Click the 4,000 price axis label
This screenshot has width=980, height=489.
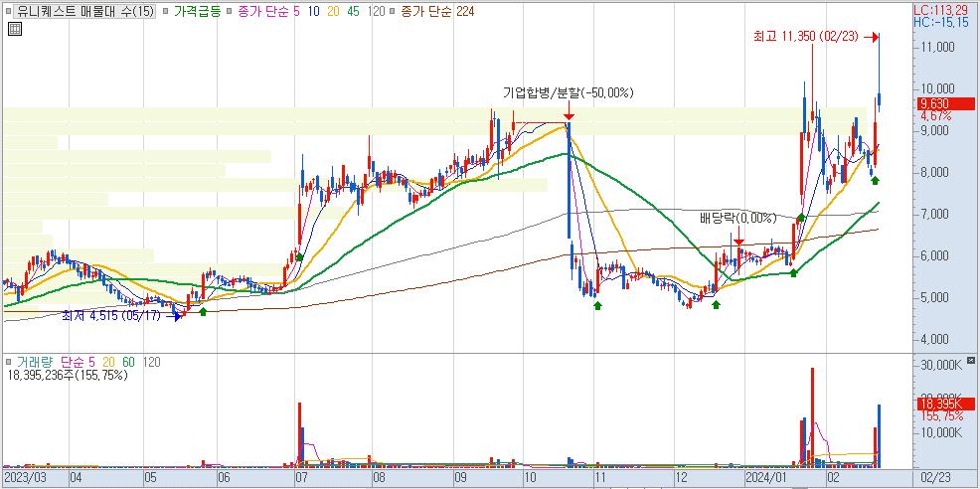[937, 340]
